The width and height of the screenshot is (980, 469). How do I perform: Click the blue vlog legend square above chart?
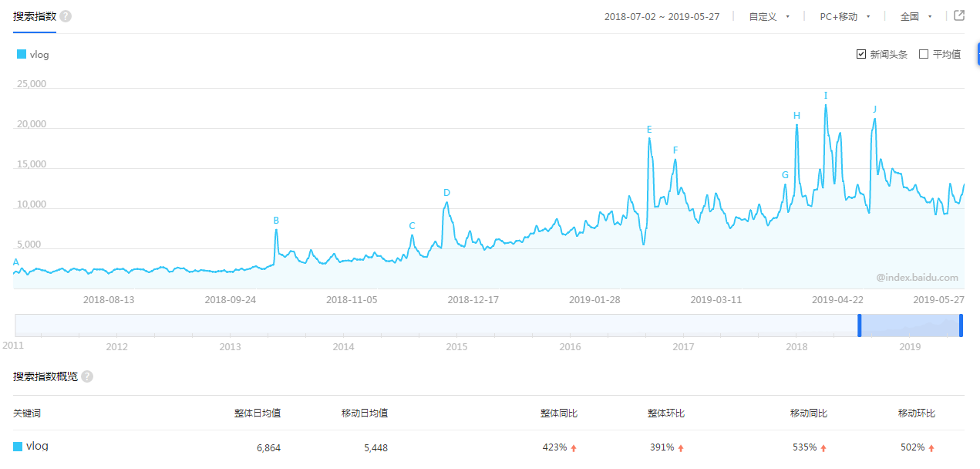[22, 54]
